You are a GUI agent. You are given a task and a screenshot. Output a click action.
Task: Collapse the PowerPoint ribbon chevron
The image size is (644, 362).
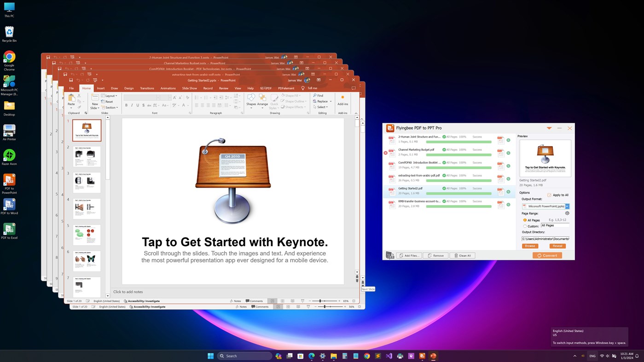pyautogui.click(x=356, y=113)
